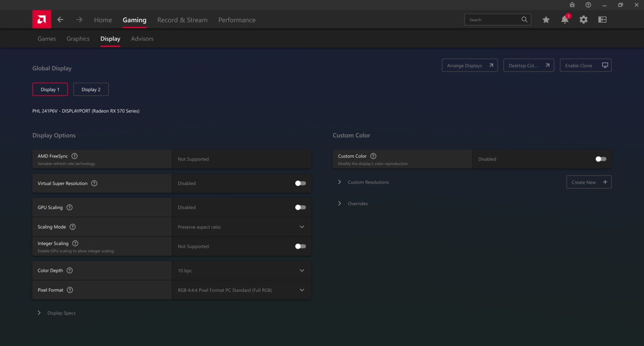Select Display 2 button
Viewport: 644px width, 346px height.
click(x=91, y=90)
